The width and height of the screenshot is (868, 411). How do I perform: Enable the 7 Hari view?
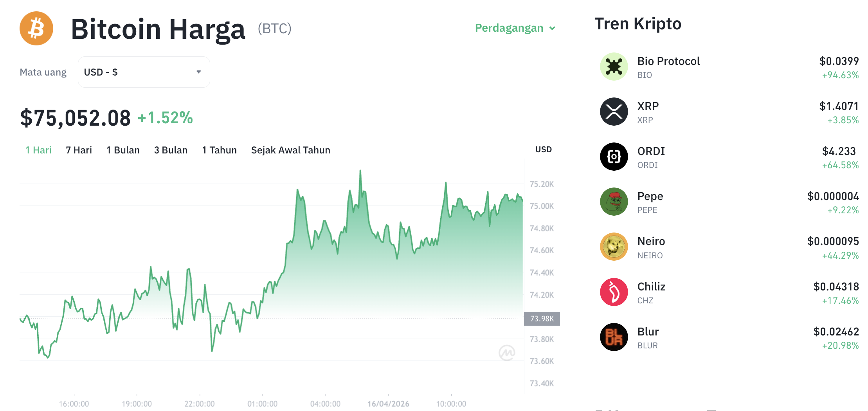79,150
